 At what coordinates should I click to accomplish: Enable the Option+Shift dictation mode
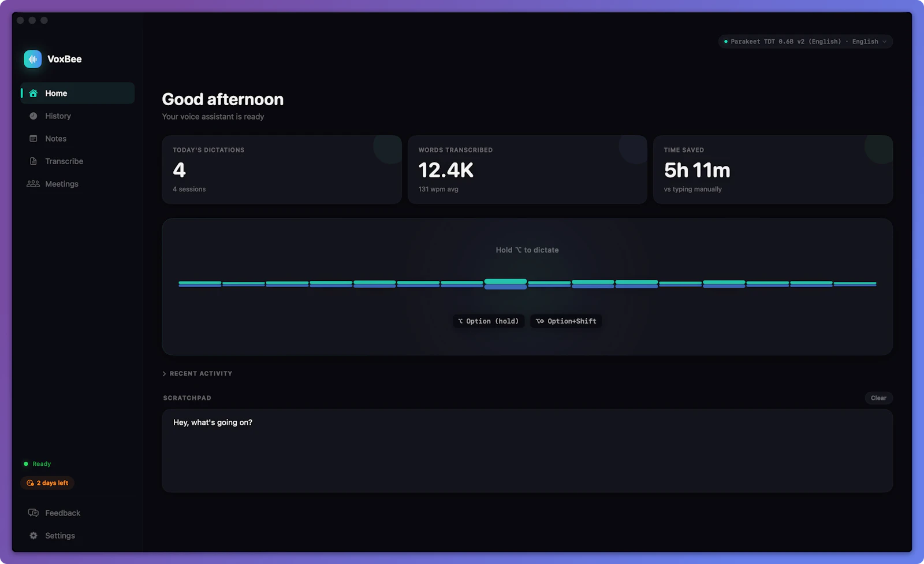click(x=565, y=321)
